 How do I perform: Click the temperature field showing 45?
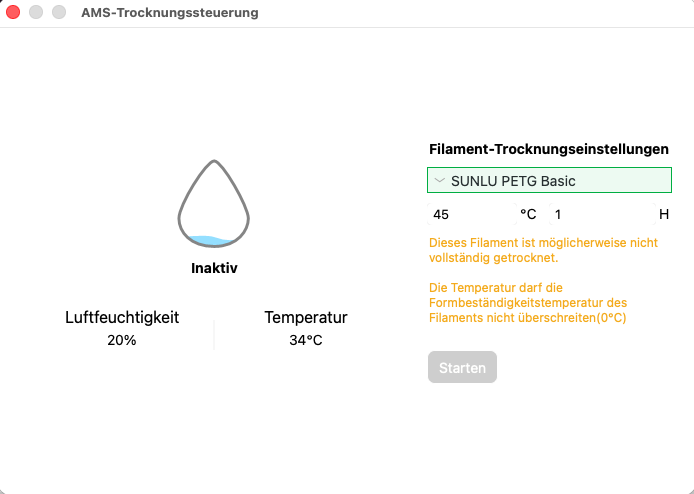[x=472, y=215]
